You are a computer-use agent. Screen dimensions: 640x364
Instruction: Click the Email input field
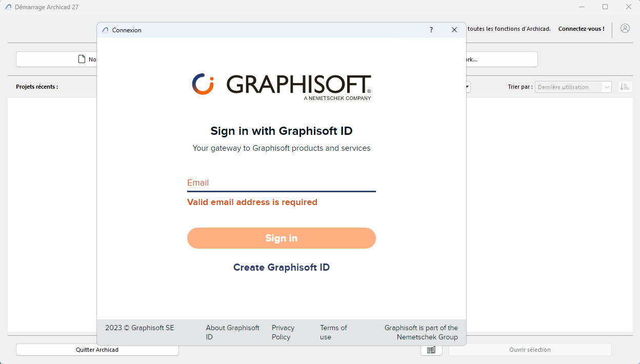click(x=282, y=183)
